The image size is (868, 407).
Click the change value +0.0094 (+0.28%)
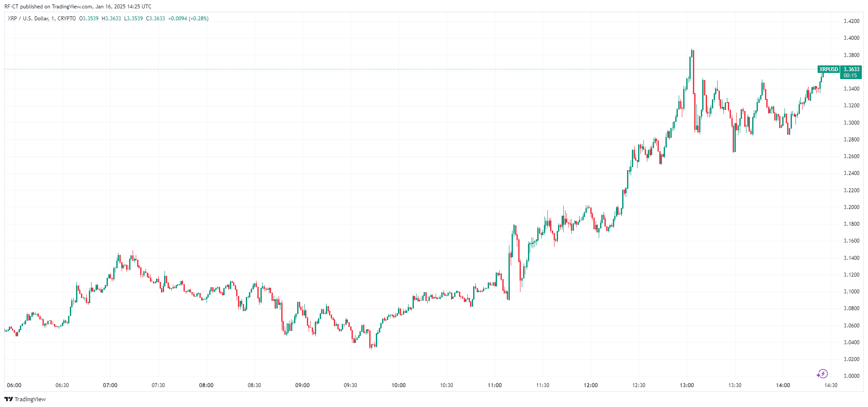(188, 19)
